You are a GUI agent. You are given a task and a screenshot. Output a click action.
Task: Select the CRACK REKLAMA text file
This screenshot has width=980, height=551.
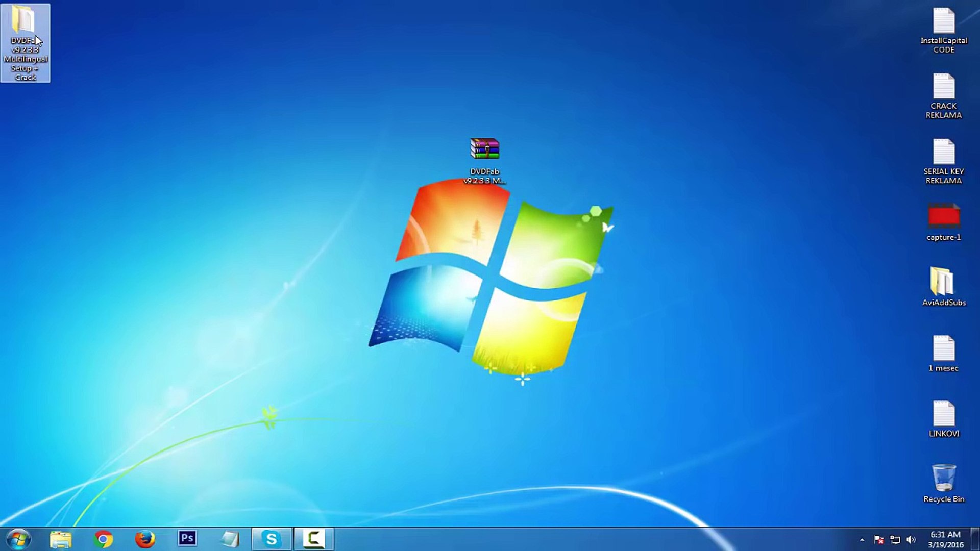pyautogui.click(x=943, y=96)
